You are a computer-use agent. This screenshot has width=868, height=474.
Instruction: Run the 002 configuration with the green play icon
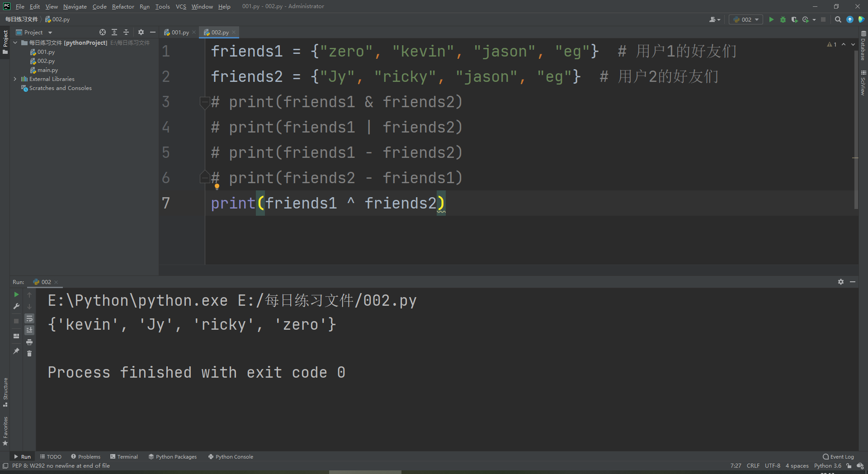tap(771, 19)
